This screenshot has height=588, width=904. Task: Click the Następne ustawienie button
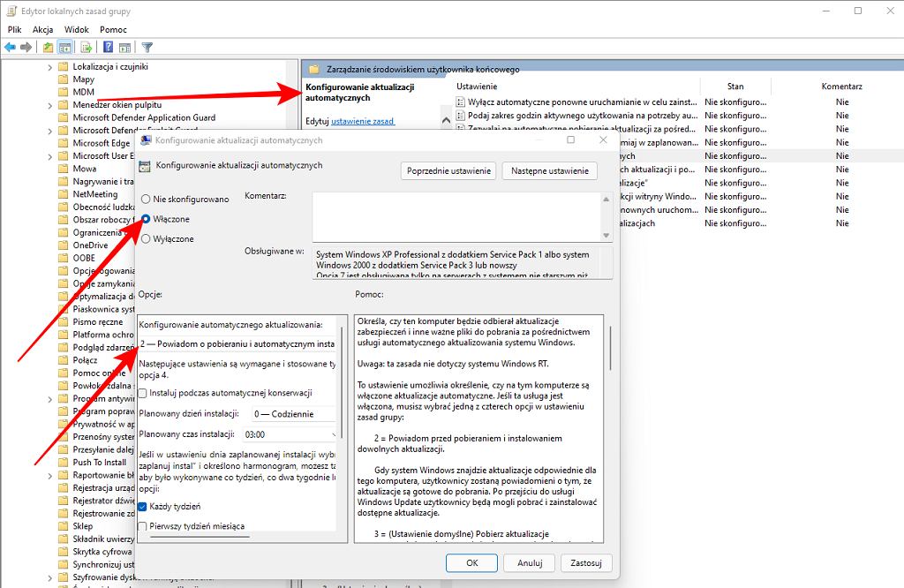549,170
